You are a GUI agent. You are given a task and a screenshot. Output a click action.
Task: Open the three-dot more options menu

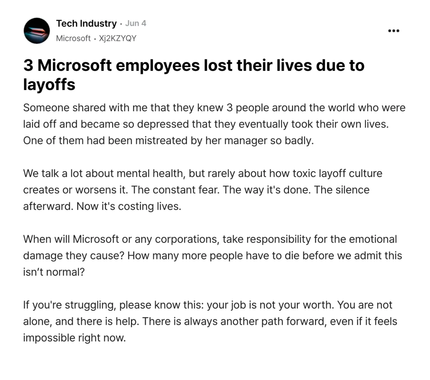click(394, 31)
